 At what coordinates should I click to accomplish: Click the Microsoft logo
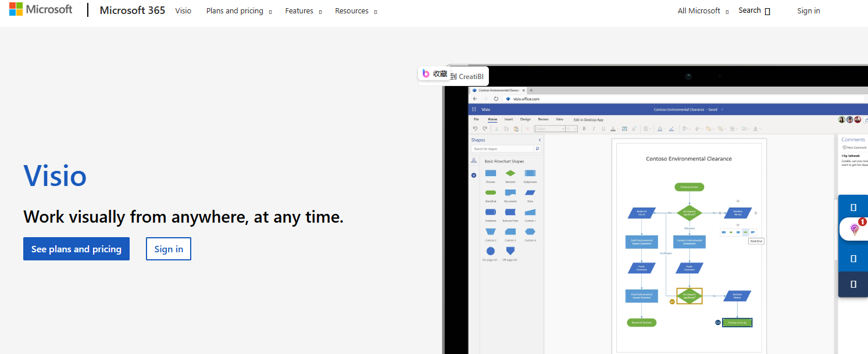point(41,9)
